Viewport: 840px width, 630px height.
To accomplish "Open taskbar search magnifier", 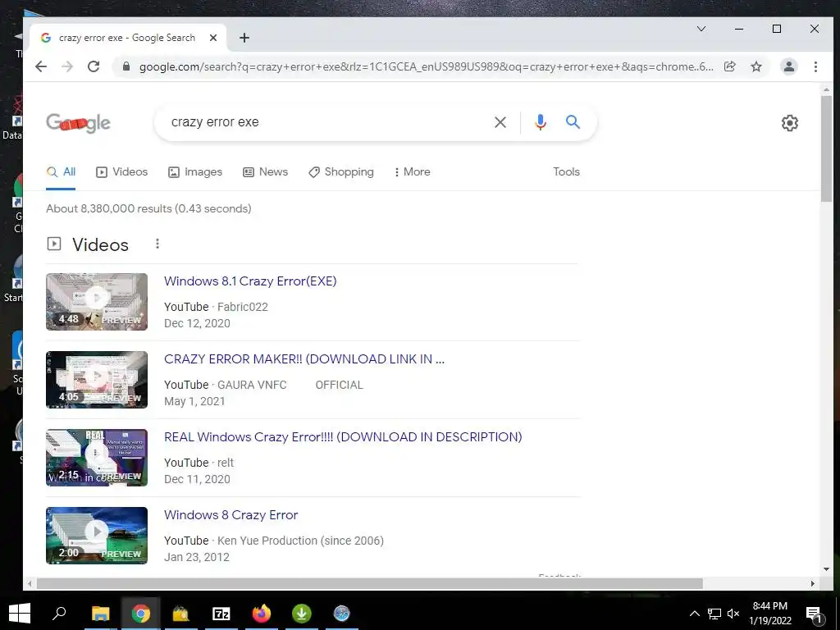I will 59,614.
